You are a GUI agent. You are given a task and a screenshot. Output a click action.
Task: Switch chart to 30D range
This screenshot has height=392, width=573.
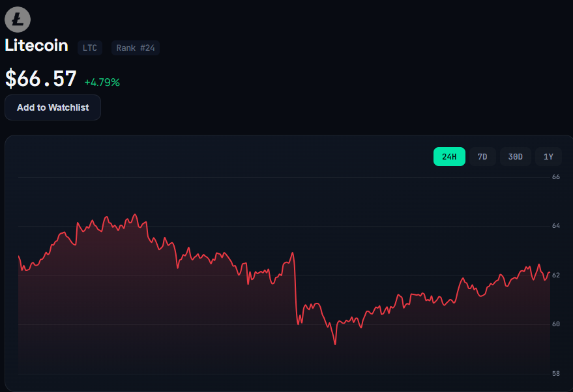coord(515,156)
